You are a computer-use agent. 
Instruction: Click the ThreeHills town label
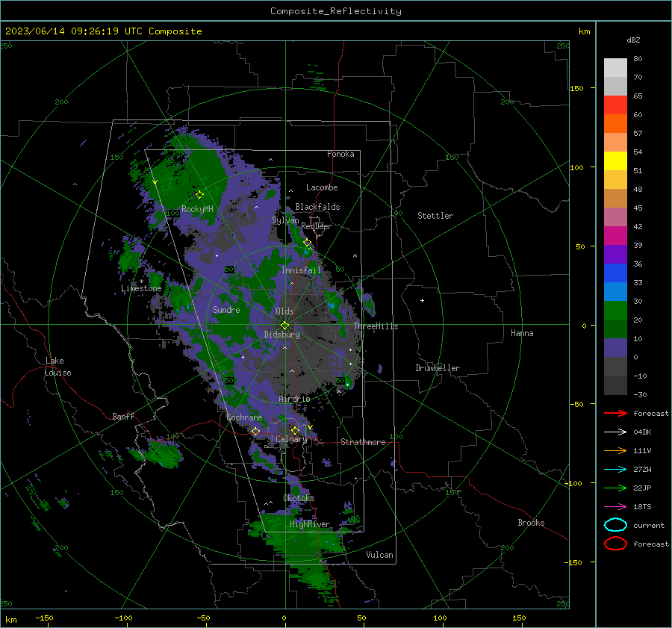pos(376,326)
